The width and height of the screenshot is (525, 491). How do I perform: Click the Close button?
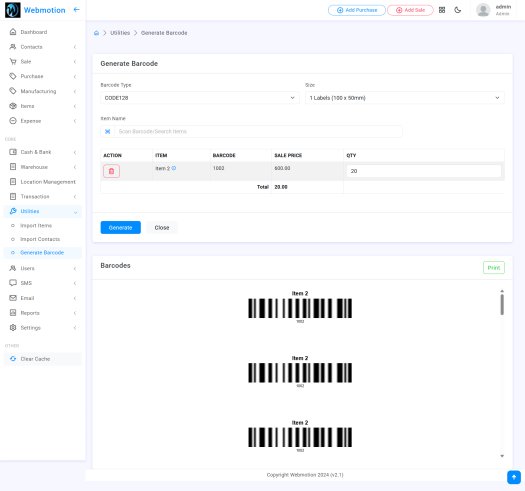[162, 227]
